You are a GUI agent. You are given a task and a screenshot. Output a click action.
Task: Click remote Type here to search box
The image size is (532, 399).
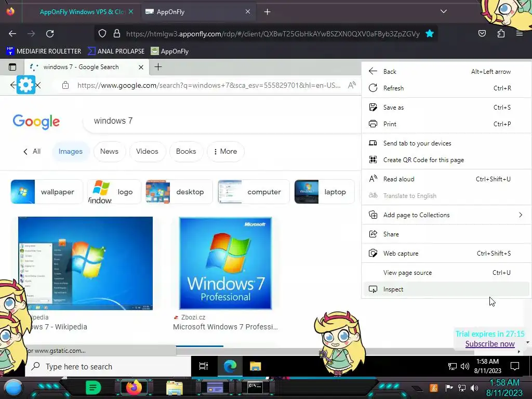click(109, 367)
